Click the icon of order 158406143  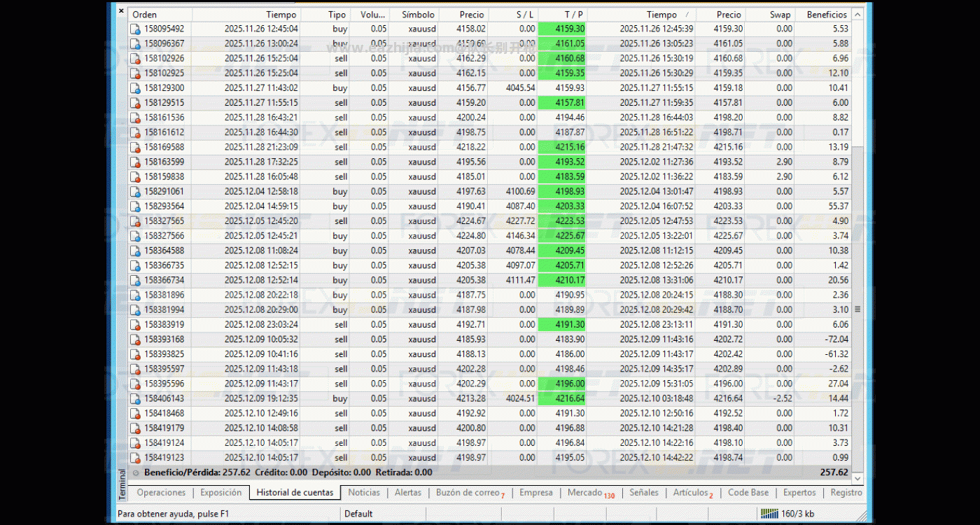(135, 398)
